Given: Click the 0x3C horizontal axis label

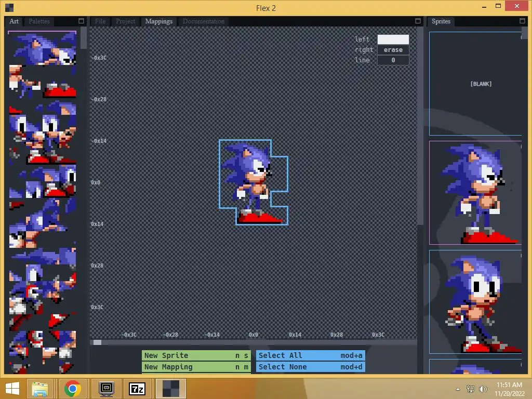Looking at the screenshot, I should click(x=378, y=335).
